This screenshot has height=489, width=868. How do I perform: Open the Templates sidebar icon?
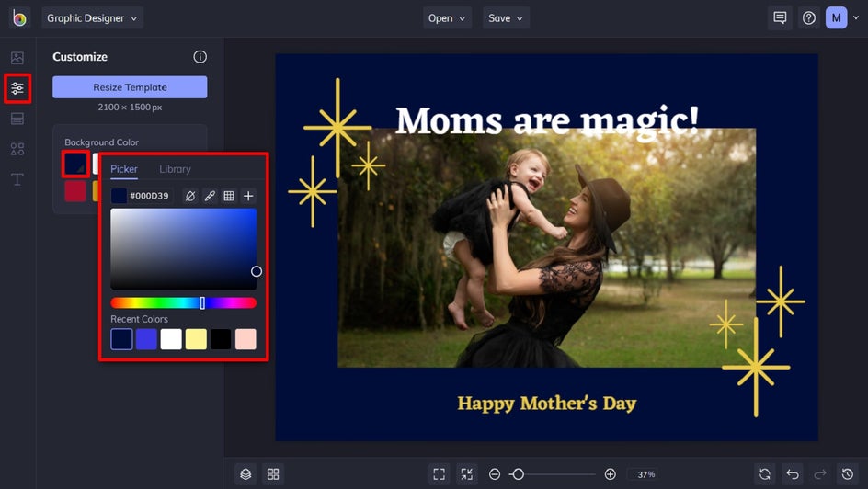(x=17, y=119)
